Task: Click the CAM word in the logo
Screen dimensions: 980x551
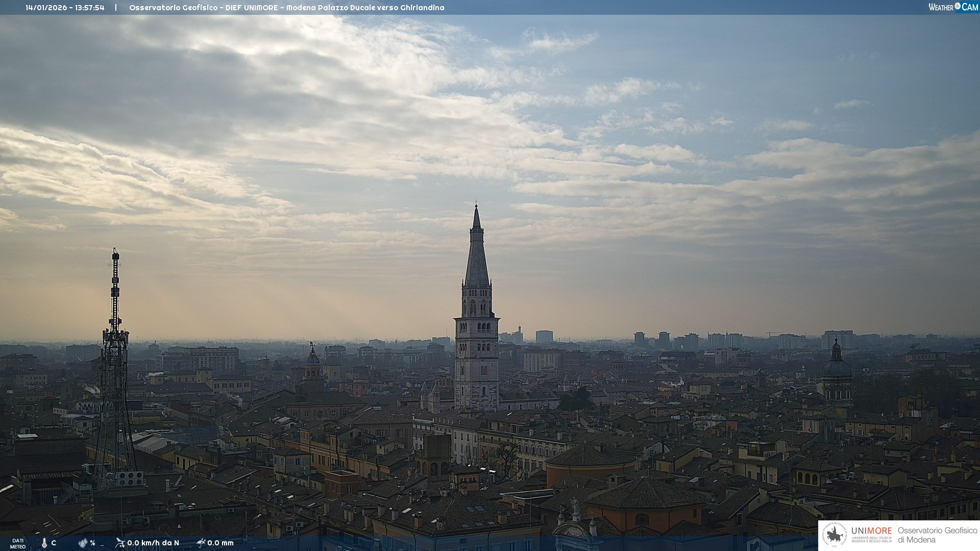Action: point(970,7)
